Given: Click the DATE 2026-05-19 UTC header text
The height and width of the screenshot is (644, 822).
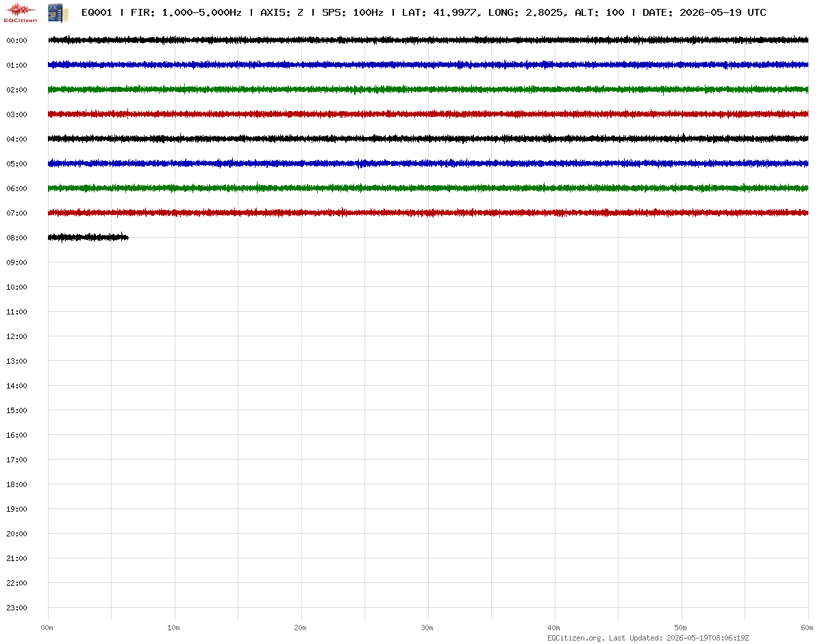Looking at the screenshot, I should click(704, 12).
